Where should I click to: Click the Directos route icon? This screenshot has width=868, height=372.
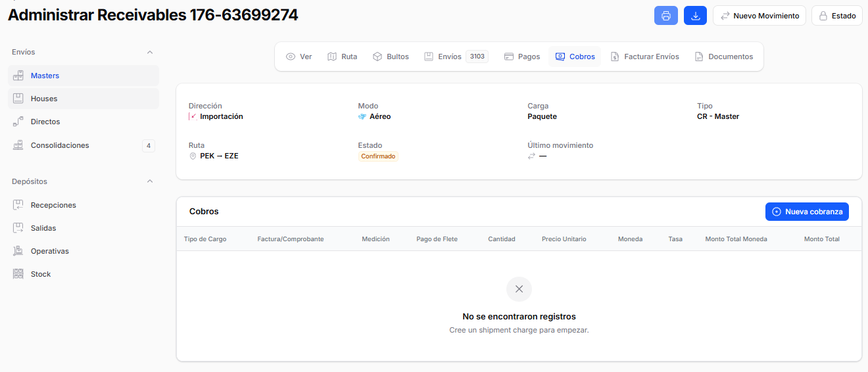click(x=18, y=122)
